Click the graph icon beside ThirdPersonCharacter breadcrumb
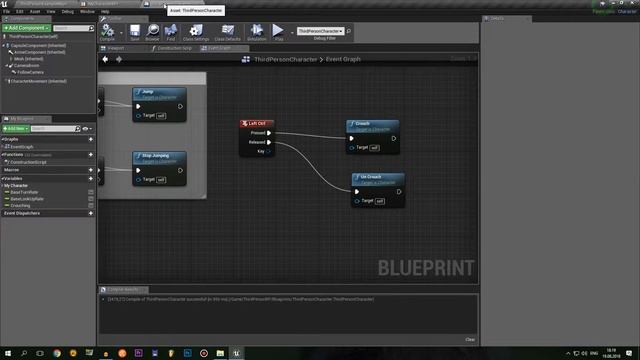640x360 pixels. (246, 59)
